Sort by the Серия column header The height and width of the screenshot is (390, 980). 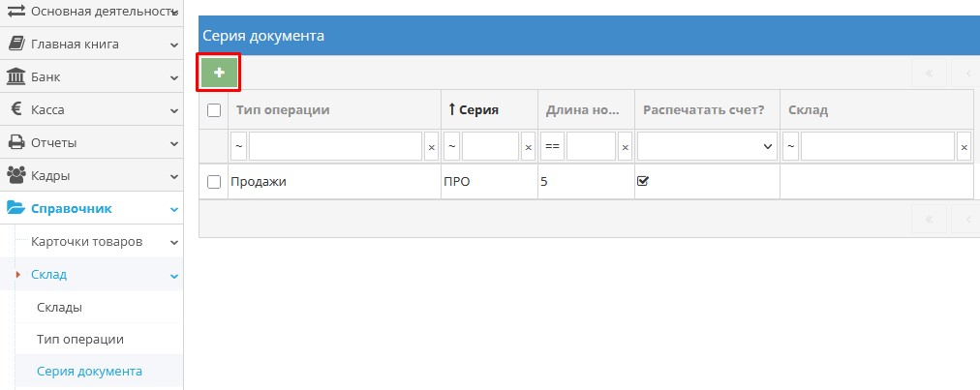pyautogui.click(x=477, y=110)
